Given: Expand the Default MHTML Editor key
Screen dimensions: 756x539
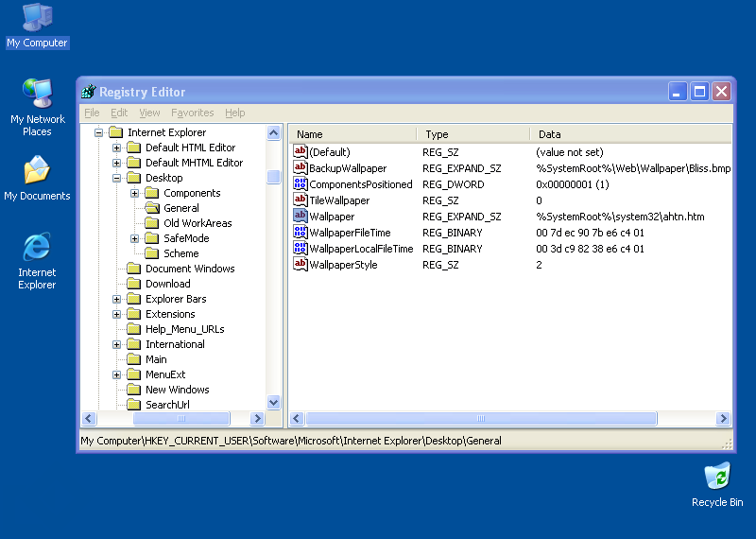Looking at the screenshot, I should click(x=116, y=163).
